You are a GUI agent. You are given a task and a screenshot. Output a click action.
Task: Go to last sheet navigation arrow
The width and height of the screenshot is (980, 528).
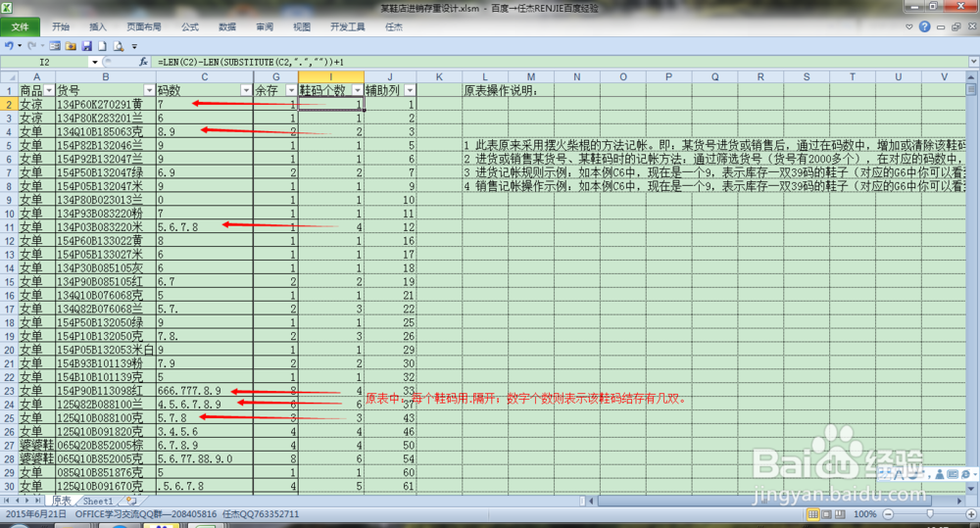click(37, 501)
